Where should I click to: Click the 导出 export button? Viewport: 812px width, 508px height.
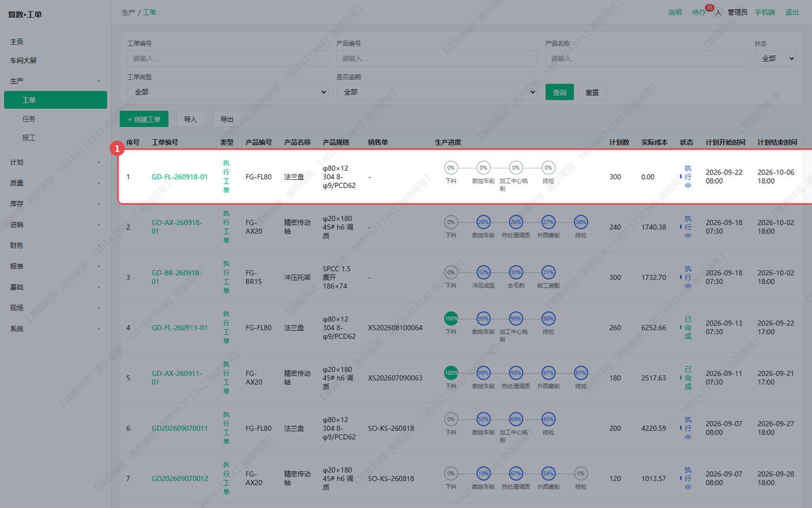coord(227,119)
